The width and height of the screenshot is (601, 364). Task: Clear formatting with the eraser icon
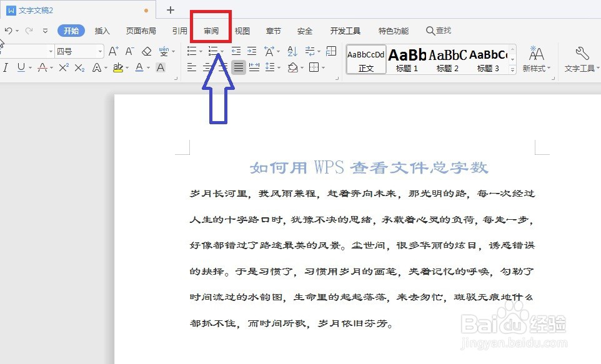(147, 51)
